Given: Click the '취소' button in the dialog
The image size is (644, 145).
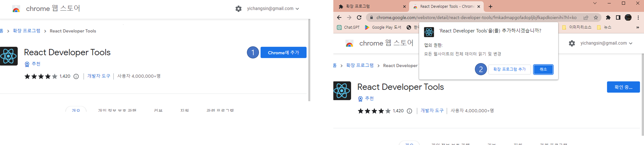Looking at the screenshot, I should pyautogui.click(x=543, y=69).
